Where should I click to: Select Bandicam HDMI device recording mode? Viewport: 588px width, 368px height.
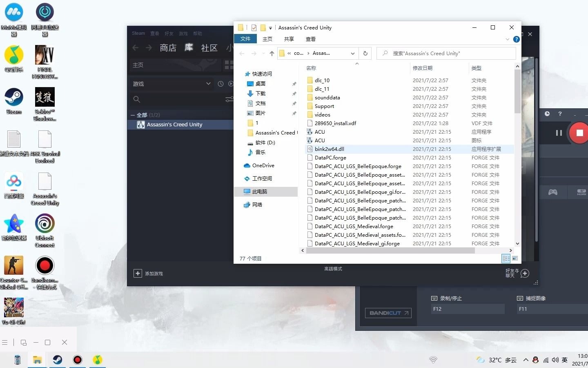pos(581,192)
